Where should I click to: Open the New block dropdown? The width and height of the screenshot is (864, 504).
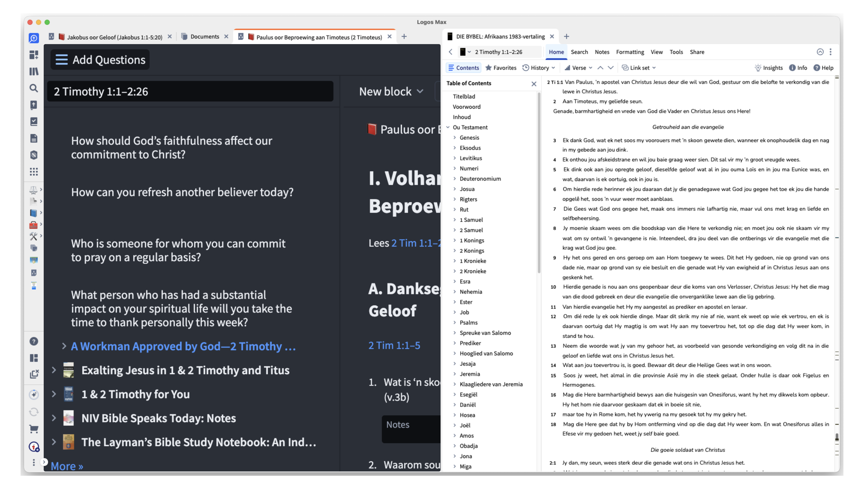coord(391,91)
